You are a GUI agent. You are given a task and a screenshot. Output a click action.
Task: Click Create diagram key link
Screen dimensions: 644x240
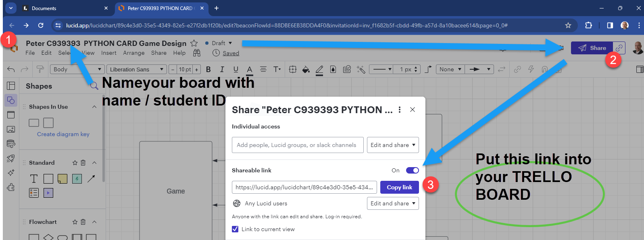[63, 134]
